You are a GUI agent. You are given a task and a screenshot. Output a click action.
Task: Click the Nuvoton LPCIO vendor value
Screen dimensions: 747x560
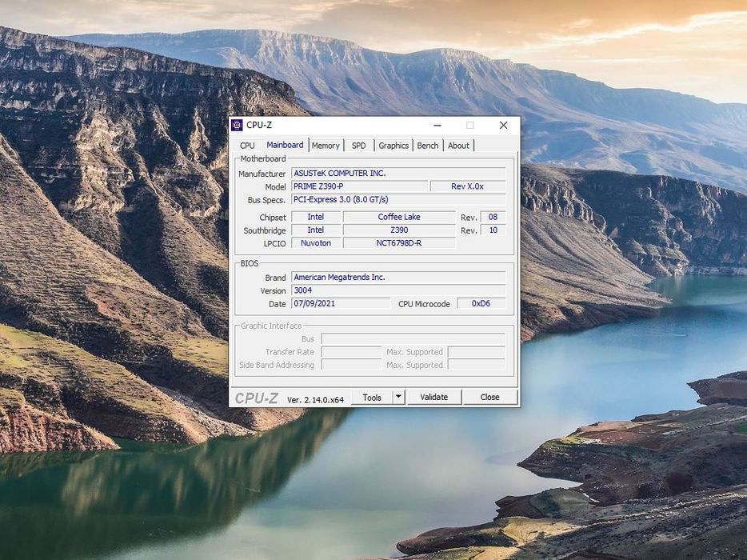pos(316,243)
